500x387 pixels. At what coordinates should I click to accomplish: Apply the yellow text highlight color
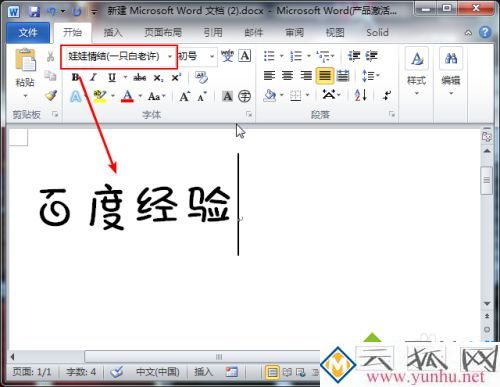[x=100, y=97]
